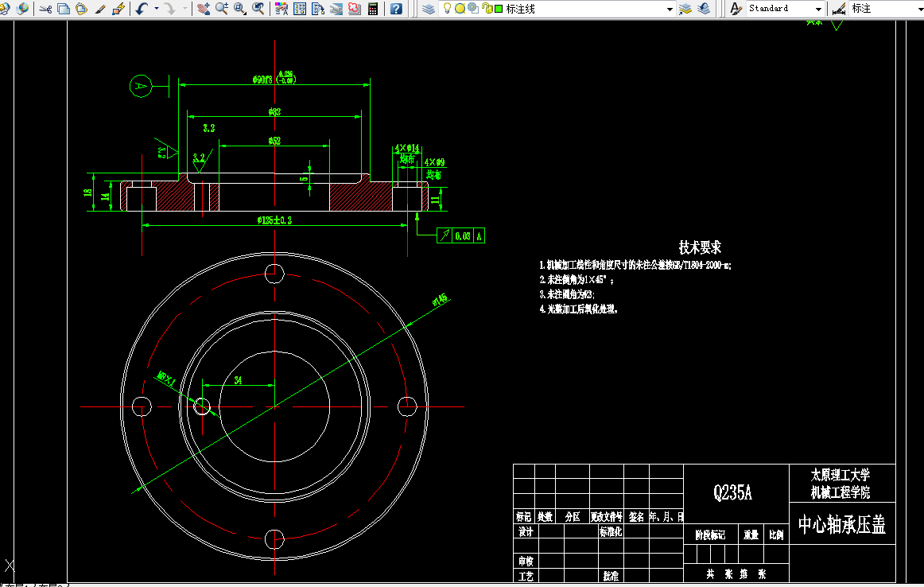The height and width of the screenshot is (587, 924).
Task: Activate the Zoom Window tool
Action: pyautogui.click(x=237, y=8)
